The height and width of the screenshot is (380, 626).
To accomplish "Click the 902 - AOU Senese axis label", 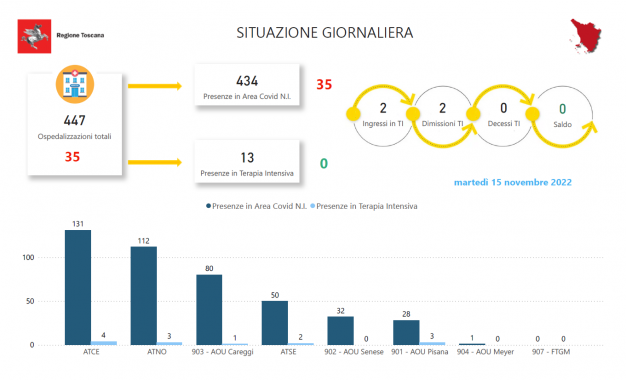I will tap(354, 352).
